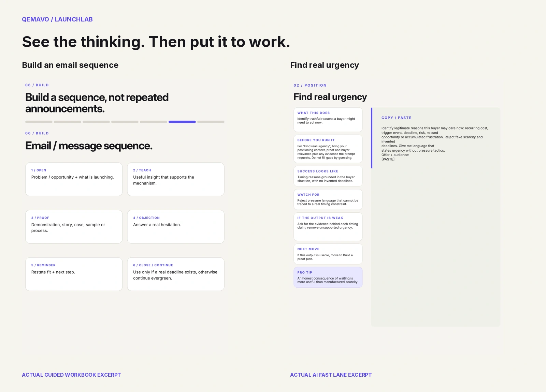Click the 'Offer + audience:' prompt line

pyautogui.click(x=395, y=155)
